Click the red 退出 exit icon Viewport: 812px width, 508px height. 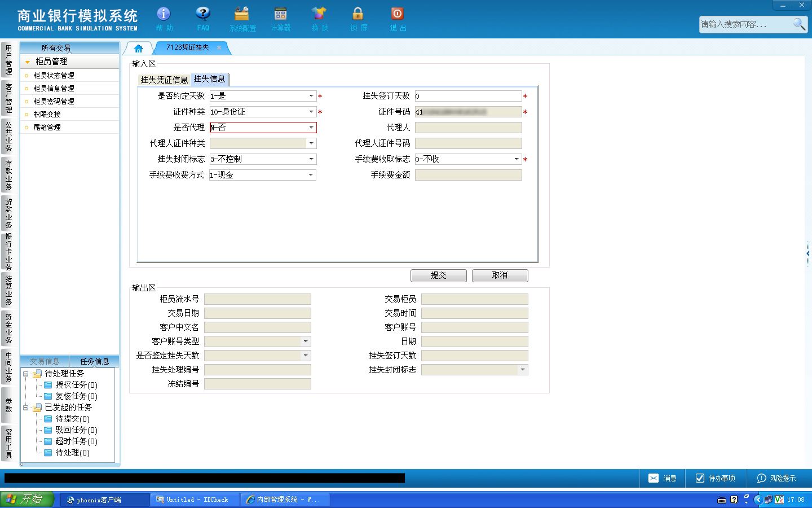tap(397, 14)
